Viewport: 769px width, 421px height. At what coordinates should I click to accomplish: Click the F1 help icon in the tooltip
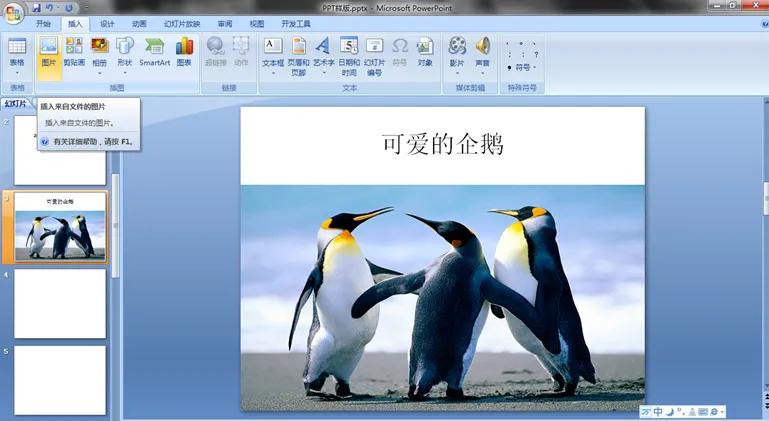pos(45,141)
